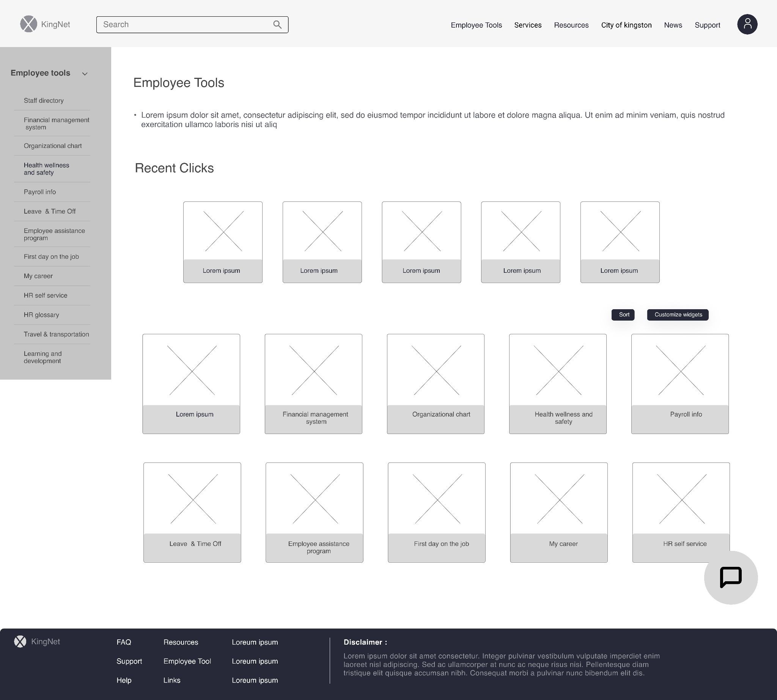Open News in top navigation
The height and width of the screenshot is (700, 777).
673,25
